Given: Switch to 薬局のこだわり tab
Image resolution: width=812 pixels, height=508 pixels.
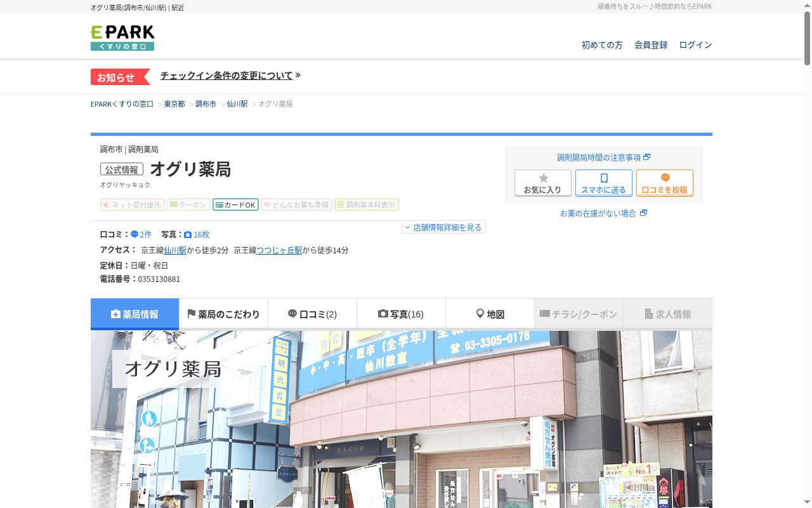Looking at the screenshot, I should 223,314.
